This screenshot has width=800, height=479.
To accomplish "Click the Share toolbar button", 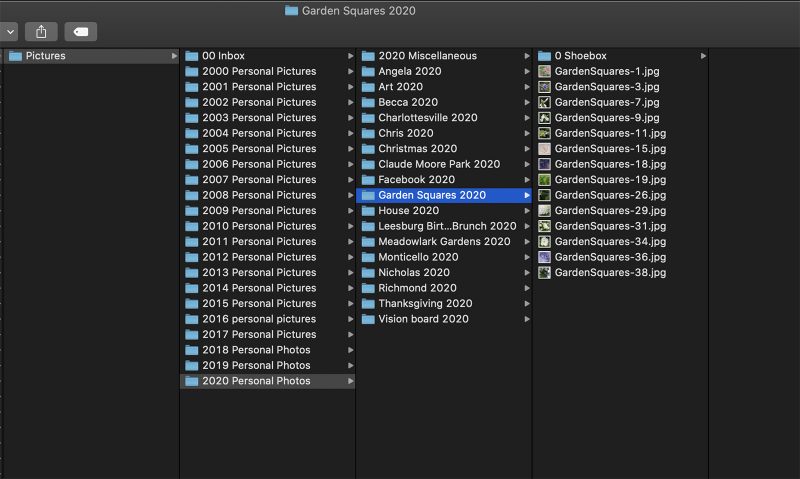I will 41,32.
